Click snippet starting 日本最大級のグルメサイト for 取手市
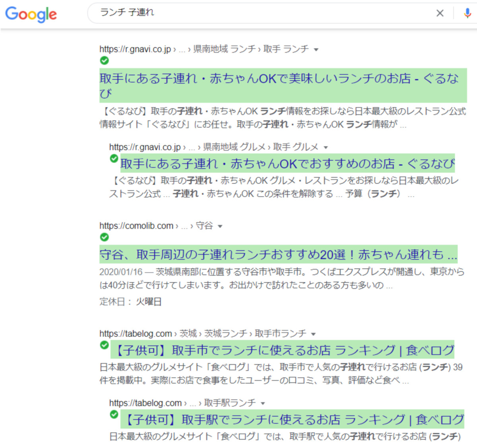 [281, 374]
